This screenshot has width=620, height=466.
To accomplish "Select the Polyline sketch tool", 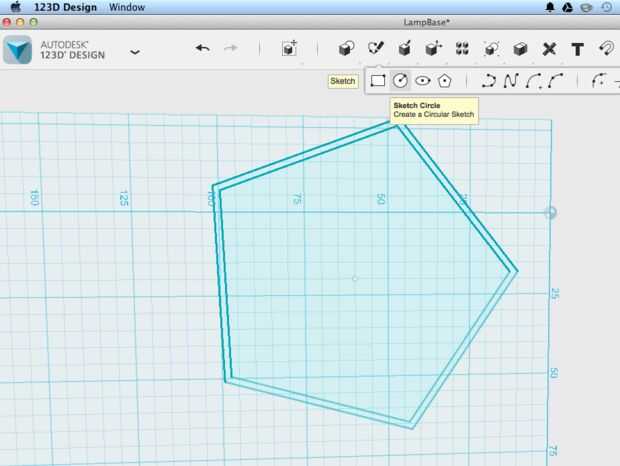I will [488, 81].
